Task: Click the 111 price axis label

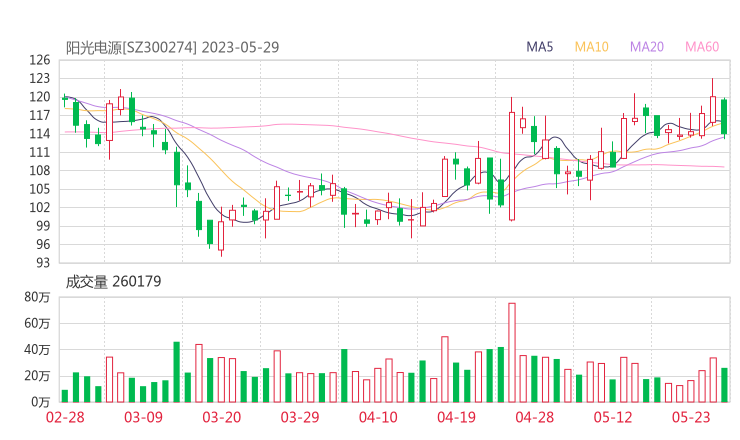Action: [40, 152]
